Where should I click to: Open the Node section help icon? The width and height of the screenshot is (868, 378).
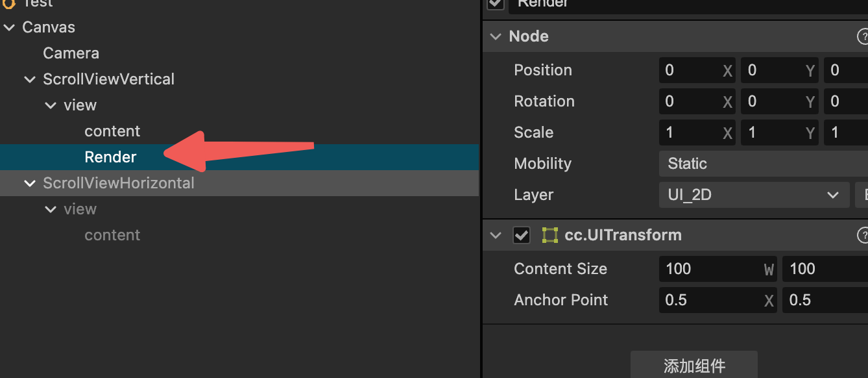click(863, 37)
